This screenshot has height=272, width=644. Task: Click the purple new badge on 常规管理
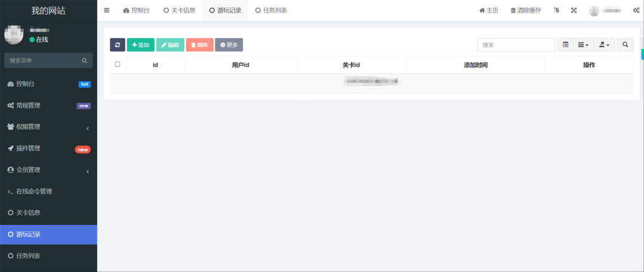coord(83,106)
